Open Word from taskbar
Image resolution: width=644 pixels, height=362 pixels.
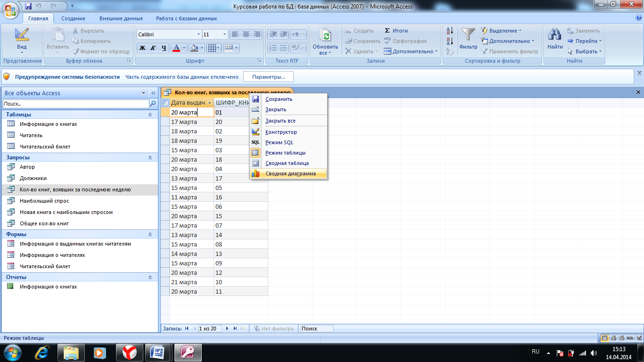click(x=157, y=352)
